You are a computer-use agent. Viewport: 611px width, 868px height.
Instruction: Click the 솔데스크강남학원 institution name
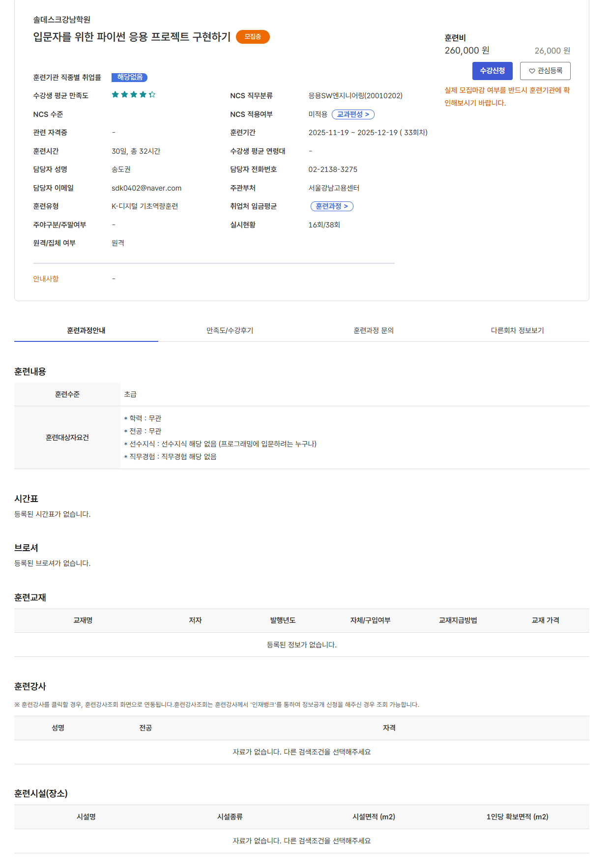(62, 20)
